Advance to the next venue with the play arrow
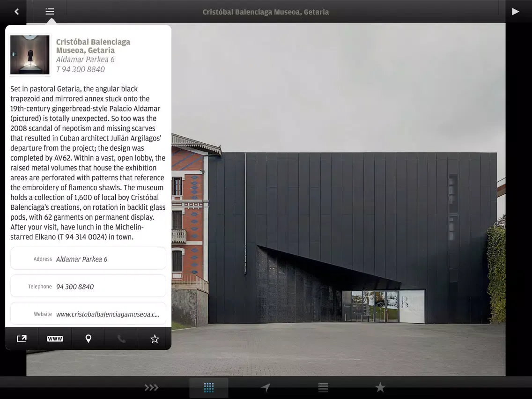Image resolution: width=532 pixels, height=399 pixels. pos(515,12)
